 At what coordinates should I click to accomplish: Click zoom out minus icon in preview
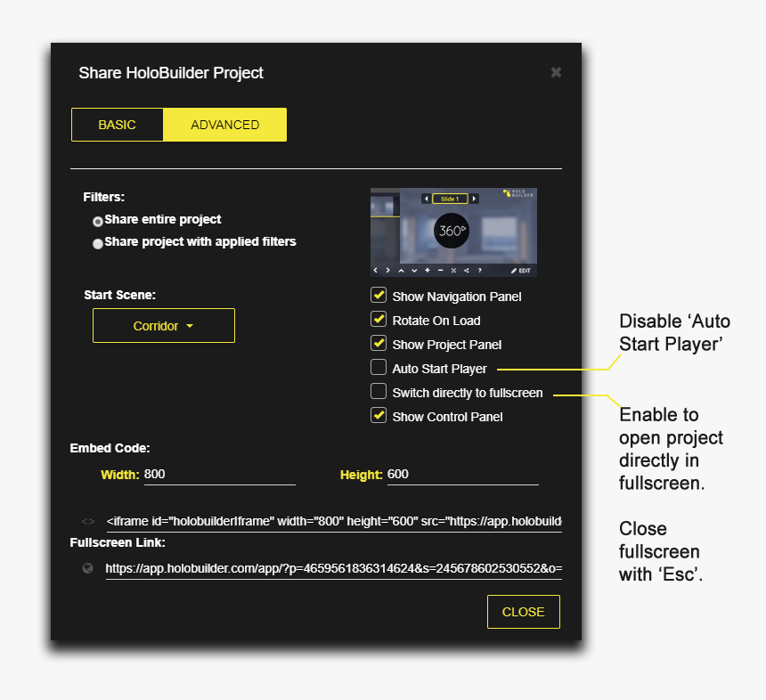point(440,270)
